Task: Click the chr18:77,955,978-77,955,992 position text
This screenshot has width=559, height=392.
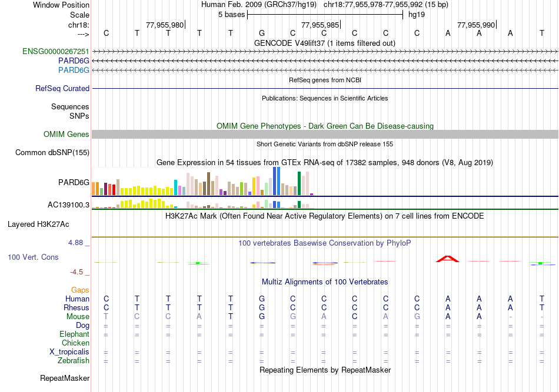Action: [373, 5]
